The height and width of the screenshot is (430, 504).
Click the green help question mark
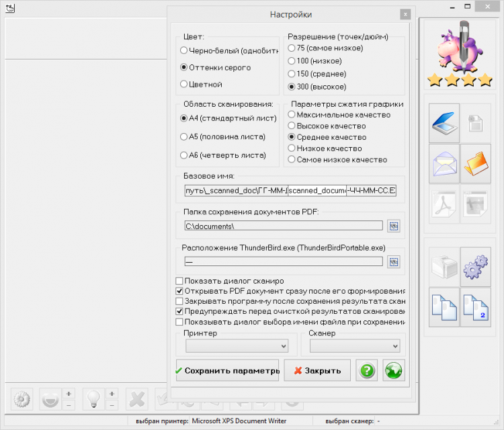[x=367, y=371]
